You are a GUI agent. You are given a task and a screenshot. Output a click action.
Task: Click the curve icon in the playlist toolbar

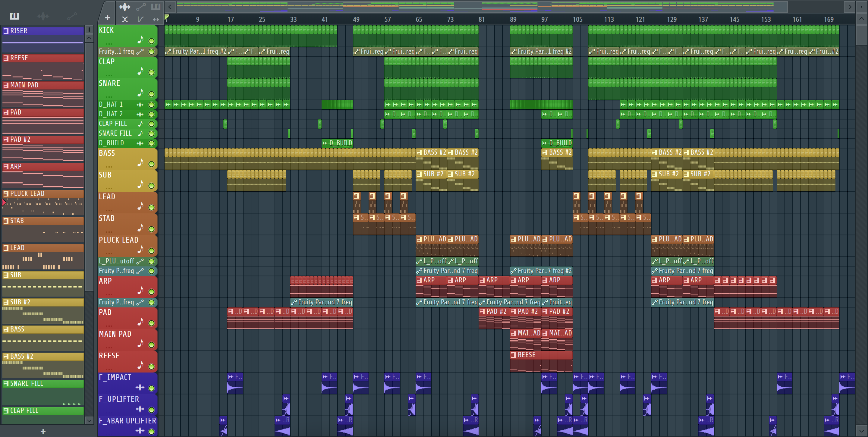[140, 19]
